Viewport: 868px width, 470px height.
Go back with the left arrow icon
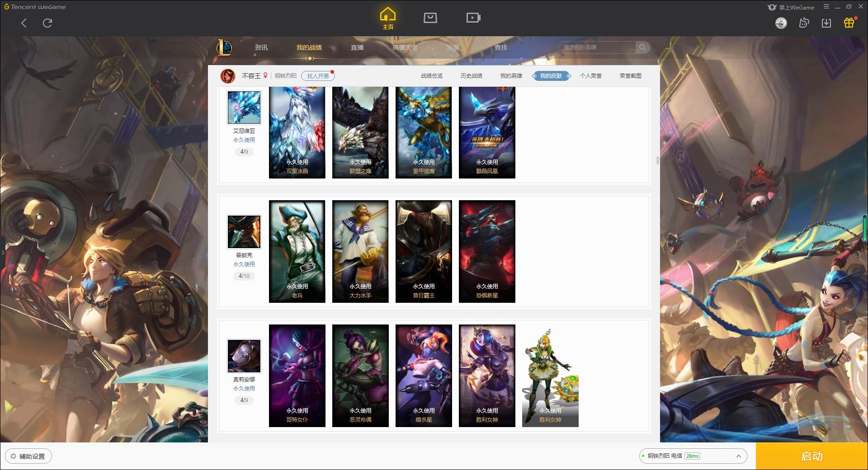point(24,23)
